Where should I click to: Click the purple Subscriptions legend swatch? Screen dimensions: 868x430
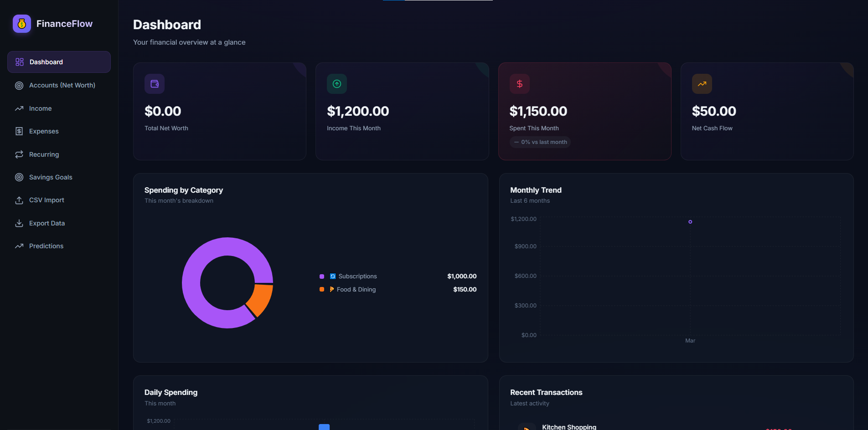tap(322, 276)
